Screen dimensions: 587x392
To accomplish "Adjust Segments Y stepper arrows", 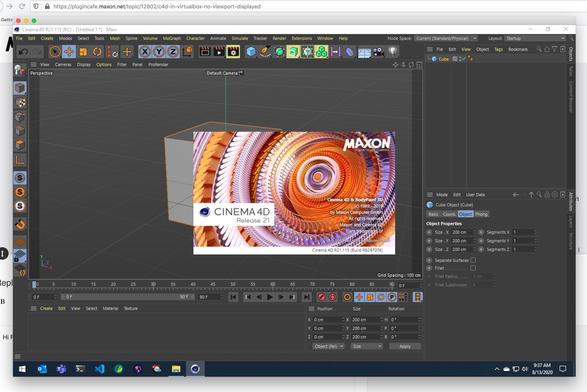I will coord(535,241).
